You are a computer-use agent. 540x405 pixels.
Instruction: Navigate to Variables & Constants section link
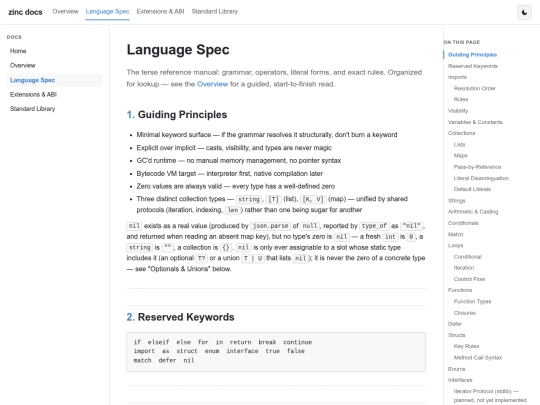click(x=475, y=122)
